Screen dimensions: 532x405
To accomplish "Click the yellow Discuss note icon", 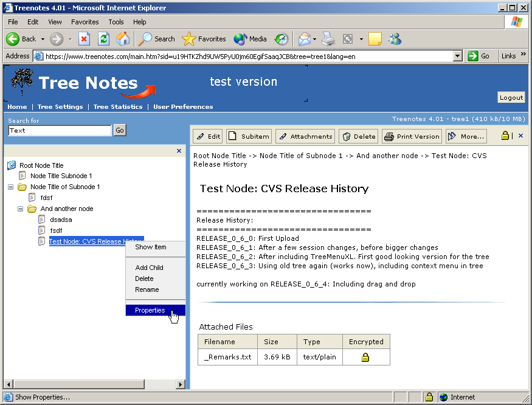I will [x=375, y=39].
